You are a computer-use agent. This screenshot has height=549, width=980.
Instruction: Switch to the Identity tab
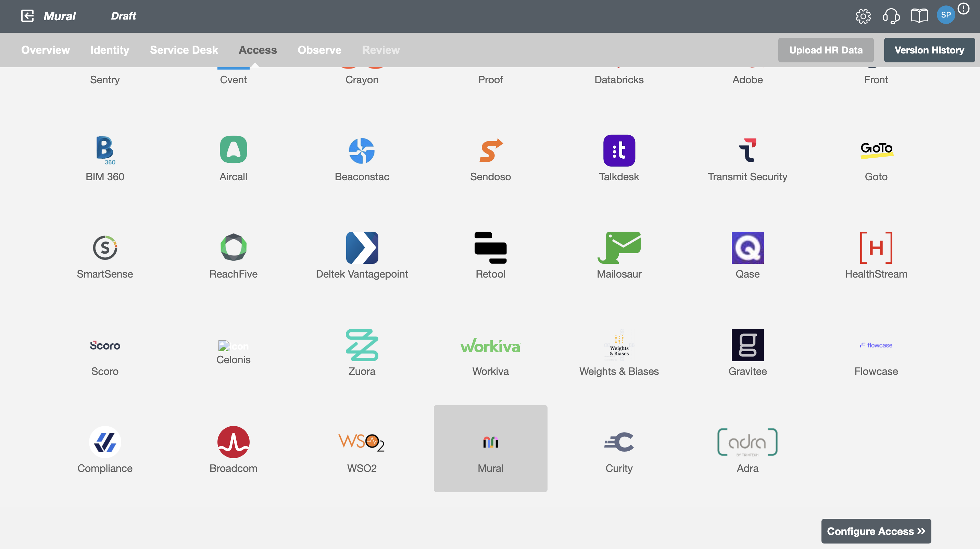pyautogui.click(x=110, y=49)
